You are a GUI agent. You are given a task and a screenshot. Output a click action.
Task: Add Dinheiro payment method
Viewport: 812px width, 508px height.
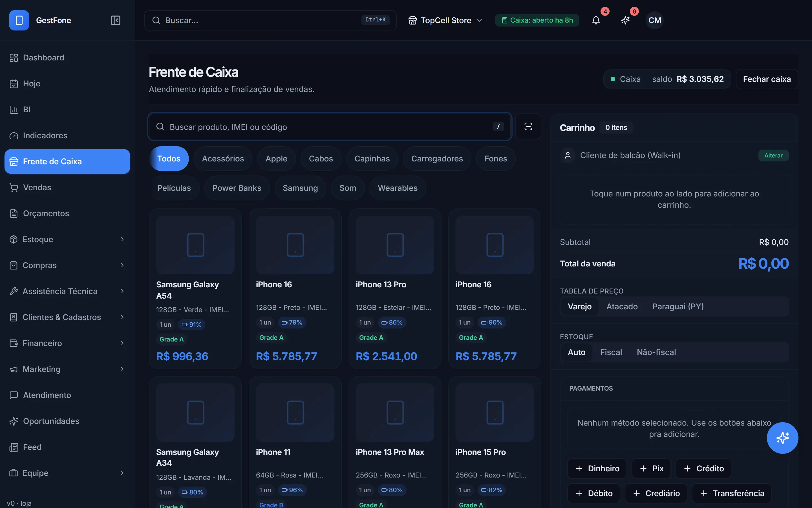pyautogui.click(x=597, y=468)
